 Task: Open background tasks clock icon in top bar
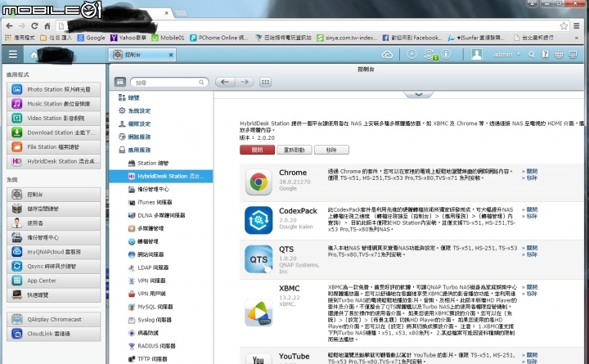point(411,55)
